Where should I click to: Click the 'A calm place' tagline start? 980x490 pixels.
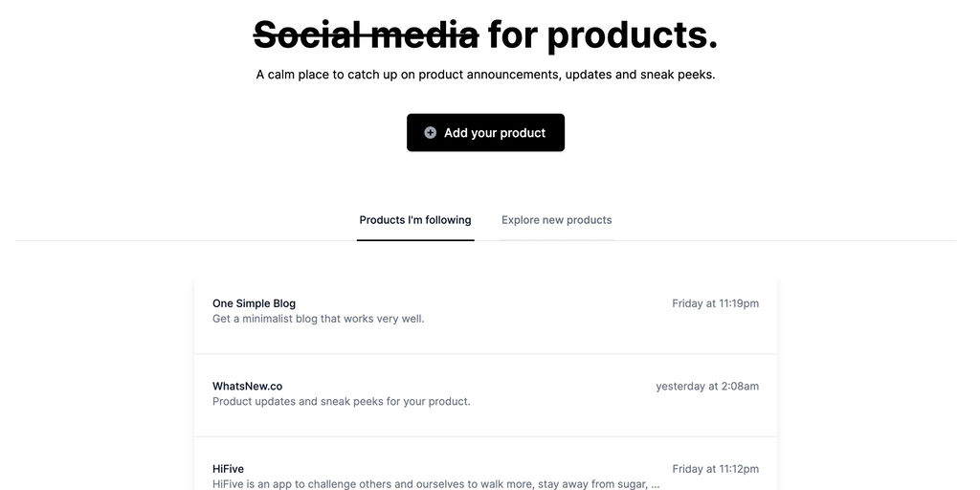pos(291,75)
